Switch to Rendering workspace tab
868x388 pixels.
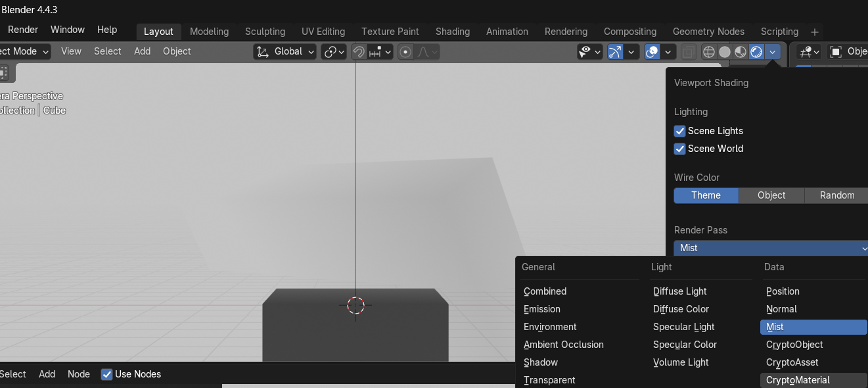click(566, 32)
